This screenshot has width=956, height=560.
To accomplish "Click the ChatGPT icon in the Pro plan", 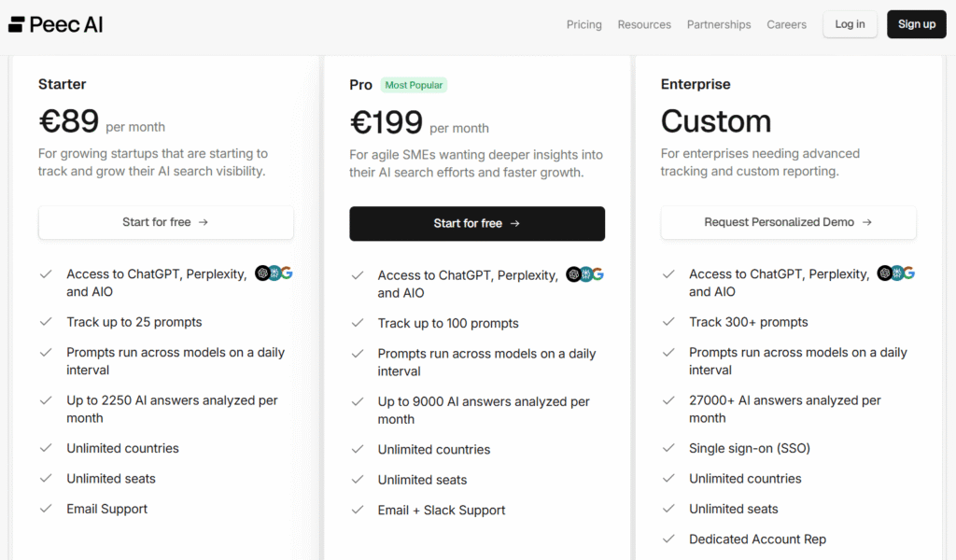I will coord(573,273).
